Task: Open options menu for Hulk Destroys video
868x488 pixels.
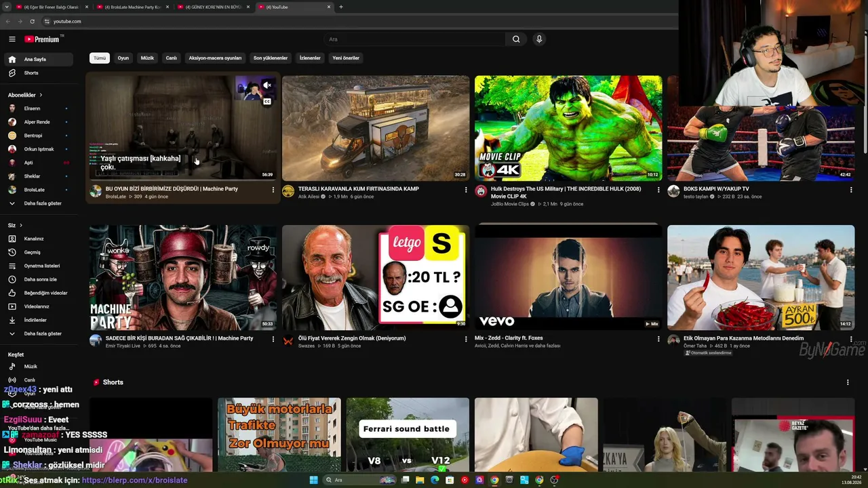Action: (x=658, y=190)
